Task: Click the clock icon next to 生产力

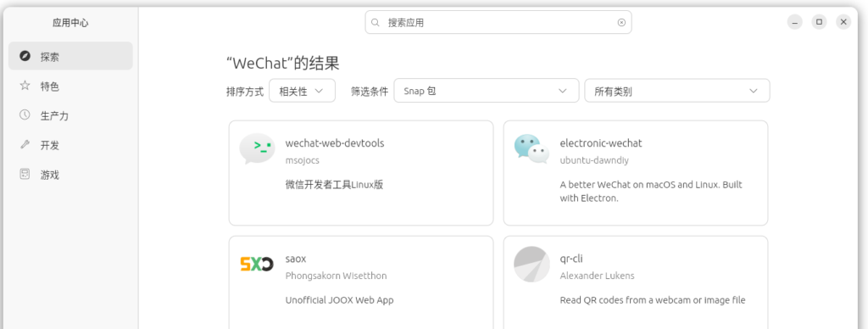Action: pos(25,115)
